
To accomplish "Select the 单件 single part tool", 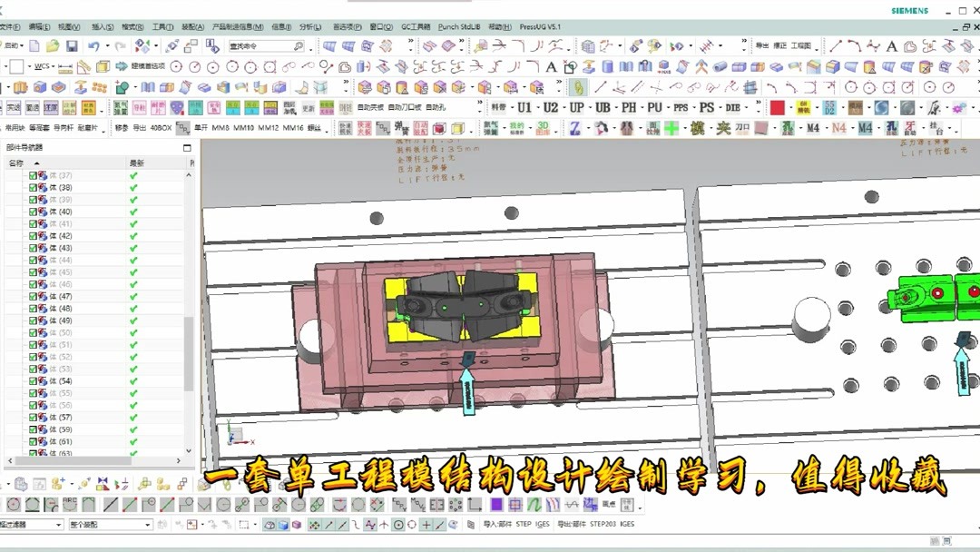I will pyautogui.click(x=199, y=127).
